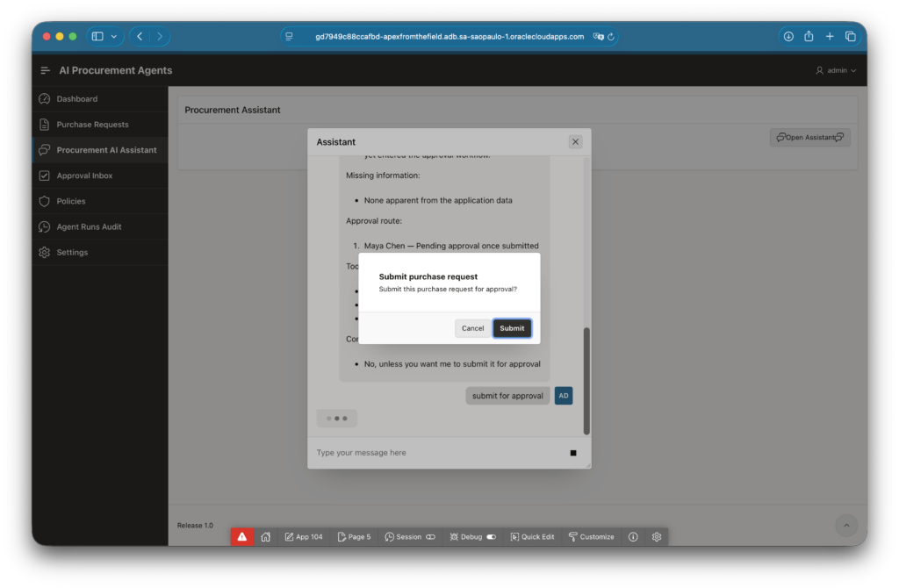The width and height of the screenshot is (899, 588).
Task: Click the Policies shield icon
Action: point(44,201)
